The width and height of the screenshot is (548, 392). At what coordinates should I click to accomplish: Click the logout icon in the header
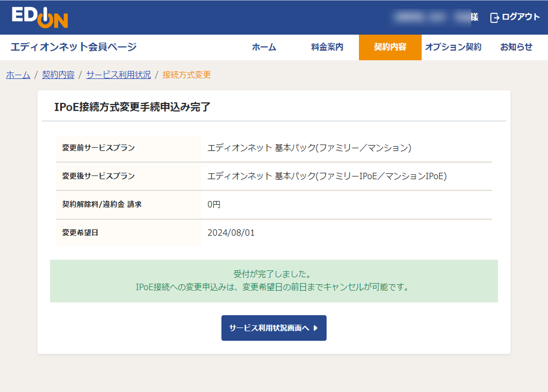tap(493, 16)
